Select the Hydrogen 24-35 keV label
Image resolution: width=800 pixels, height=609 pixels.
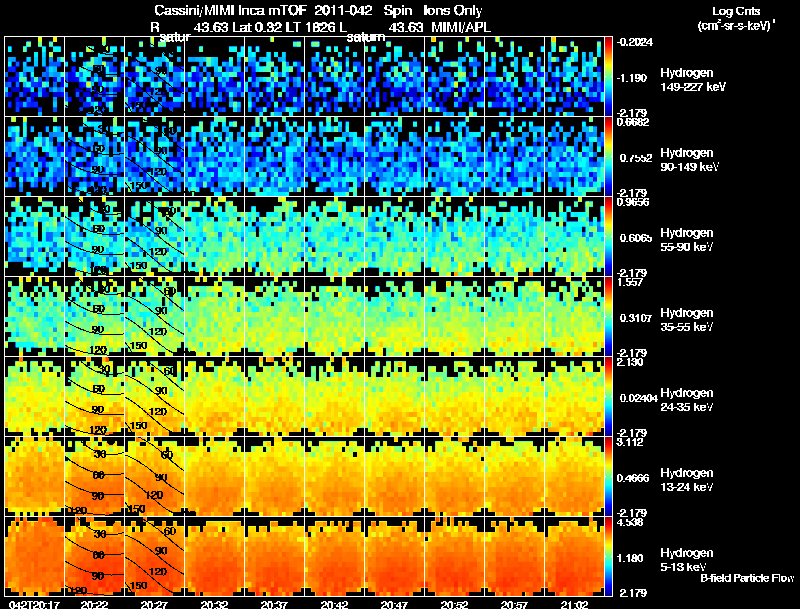687,400
